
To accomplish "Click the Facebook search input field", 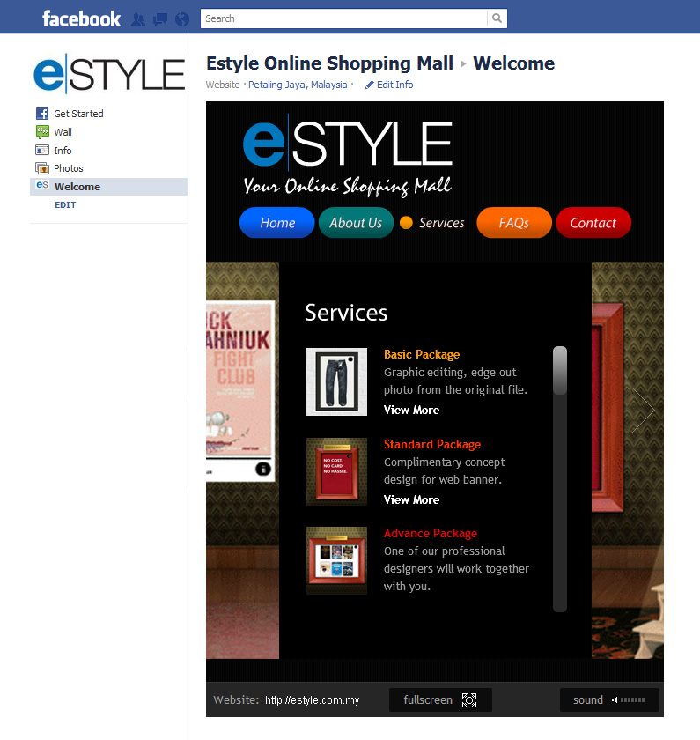I will [343, 18].
